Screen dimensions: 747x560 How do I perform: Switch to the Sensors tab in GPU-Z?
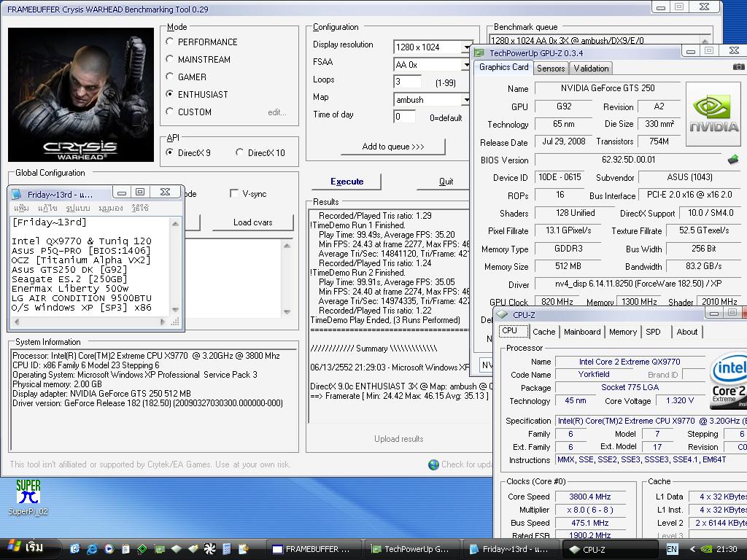pos(551,69)
